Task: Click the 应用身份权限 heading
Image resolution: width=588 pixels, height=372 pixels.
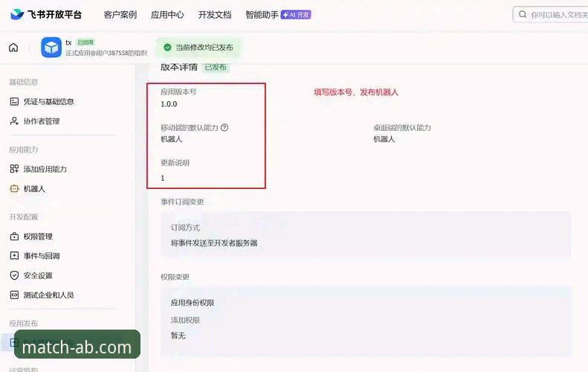Action: 193,303
